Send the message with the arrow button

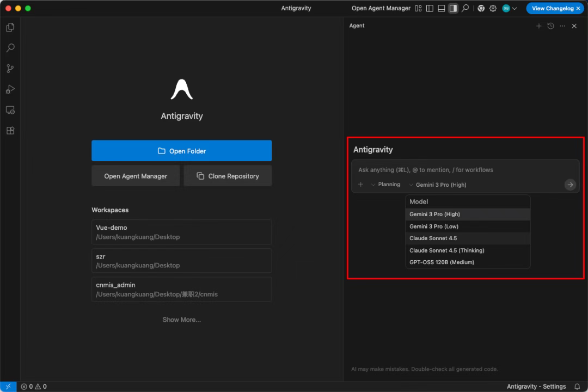(570, 185)
